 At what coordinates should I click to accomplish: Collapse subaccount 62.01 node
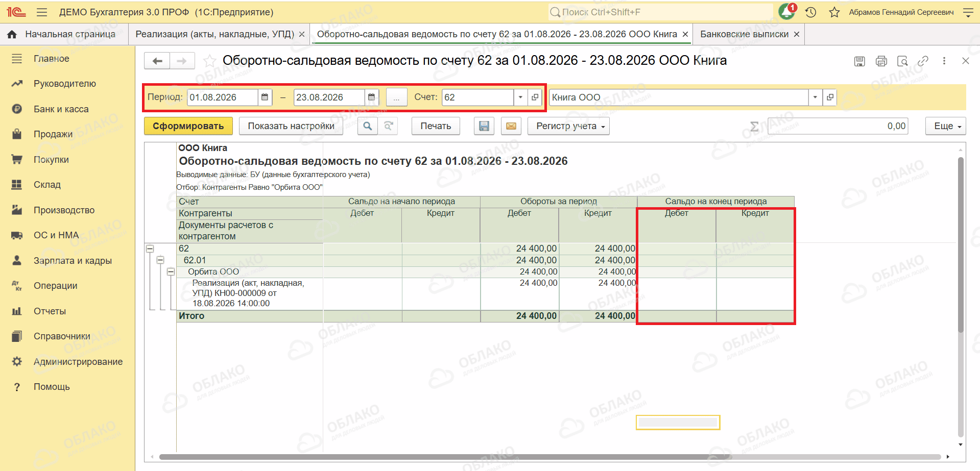(160, 260)
